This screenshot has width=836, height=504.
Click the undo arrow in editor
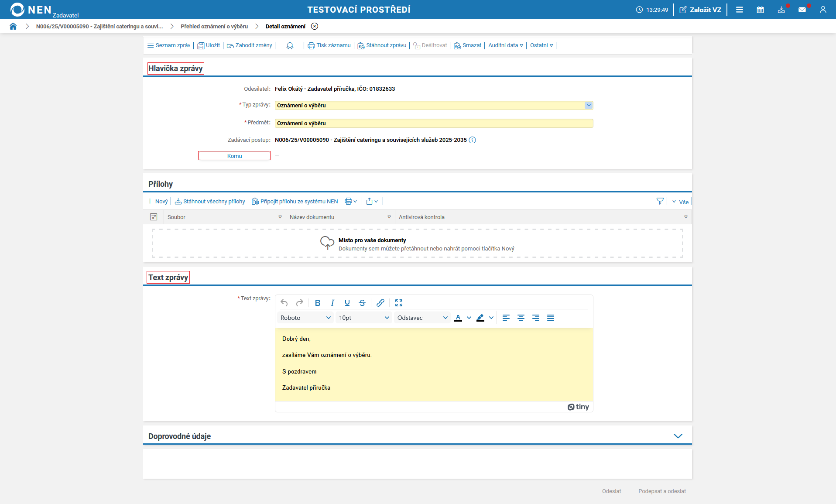[x=284, y=303]
